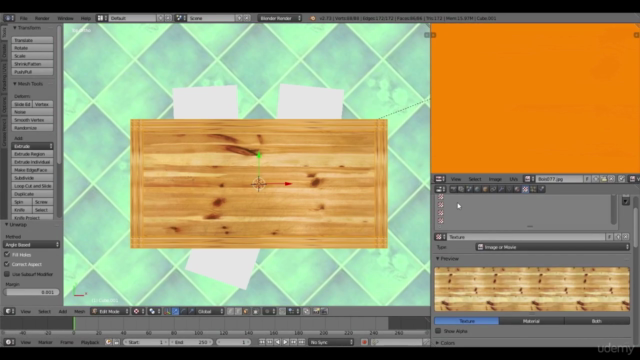Click the Info editor type icon
Screen dimensions: 640x360
point(9,18)
